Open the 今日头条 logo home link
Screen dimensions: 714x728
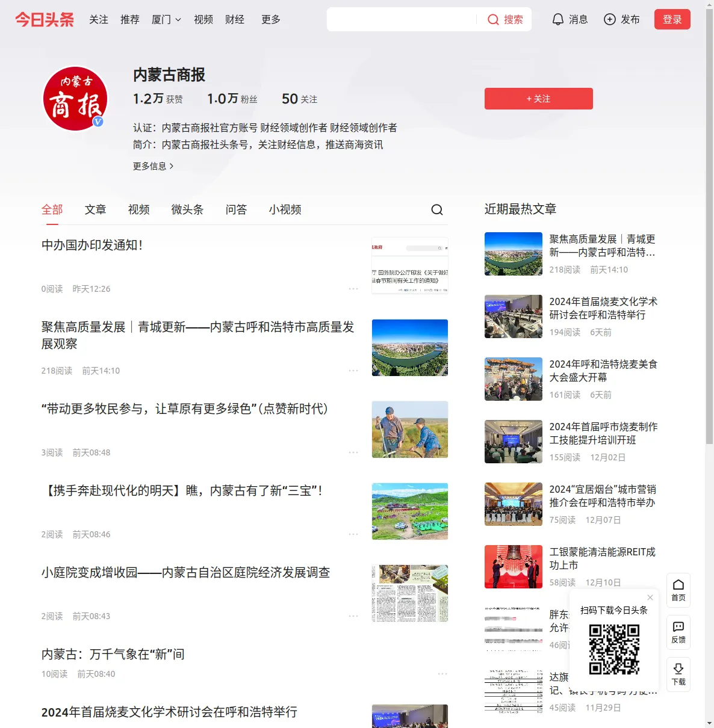(45, 19)
